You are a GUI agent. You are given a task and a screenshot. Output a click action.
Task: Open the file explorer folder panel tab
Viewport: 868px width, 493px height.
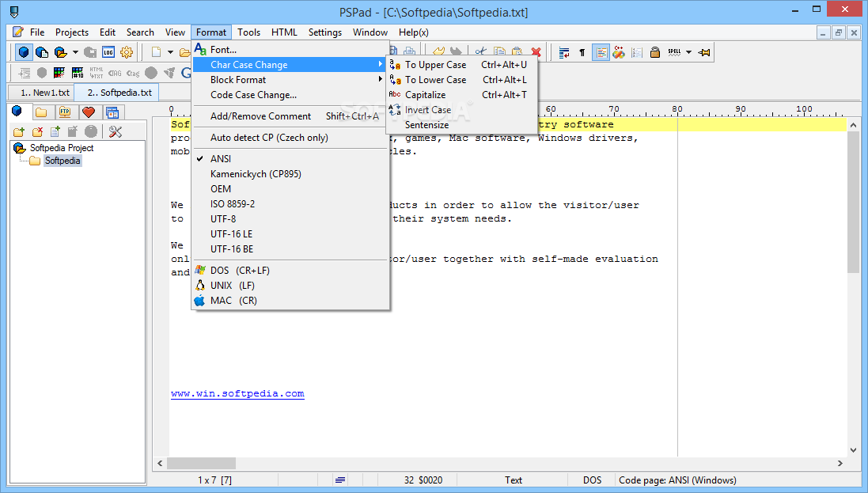[41, 112]
